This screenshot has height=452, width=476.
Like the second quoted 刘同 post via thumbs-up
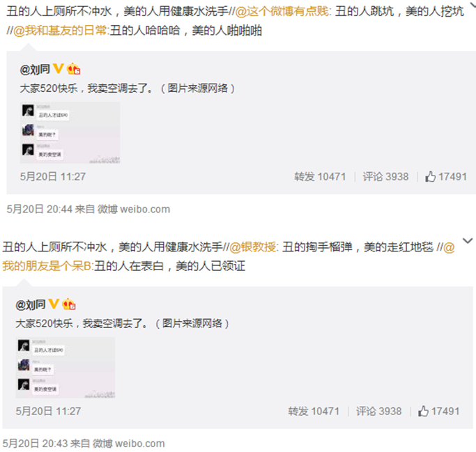[438, 412]
